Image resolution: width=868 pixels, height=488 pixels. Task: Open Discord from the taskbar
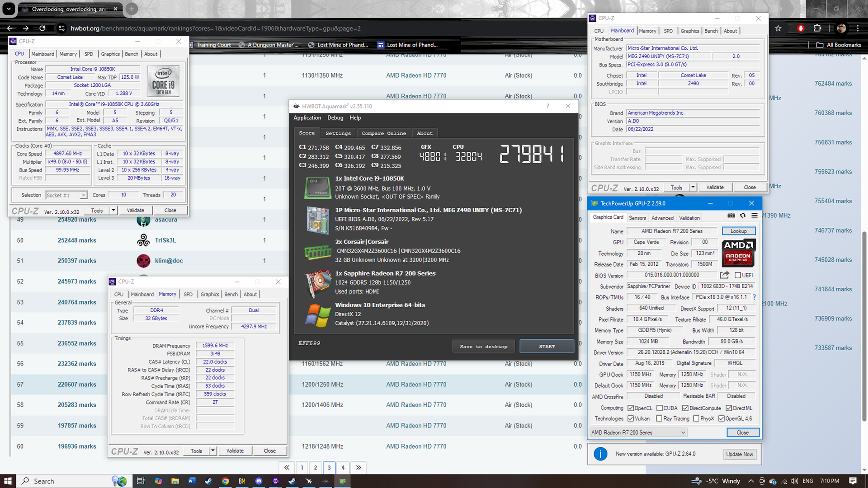coord(259,481)
